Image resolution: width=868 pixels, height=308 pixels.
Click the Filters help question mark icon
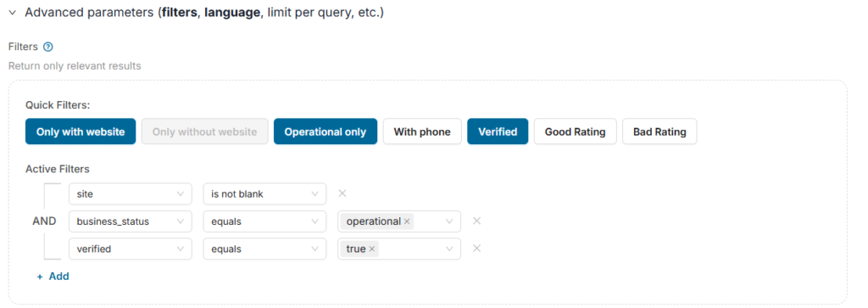(47, 47)
